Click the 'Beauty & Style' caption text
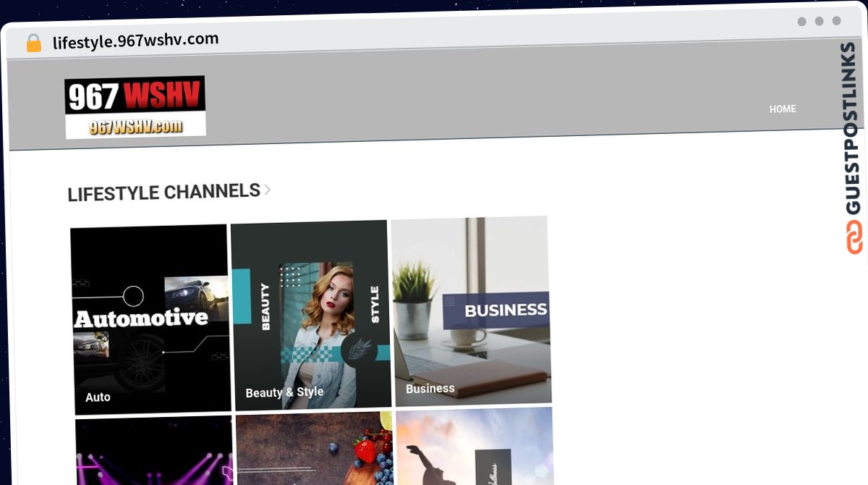This screenshot has height=485, width=868. point(284,392)
